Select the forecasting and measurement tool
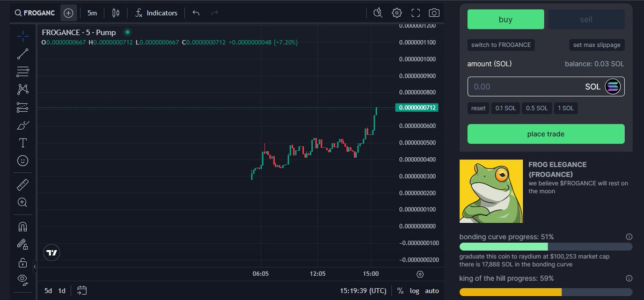Image resolution: width=644 pixels, height=300 pixels. click(23, 107)
